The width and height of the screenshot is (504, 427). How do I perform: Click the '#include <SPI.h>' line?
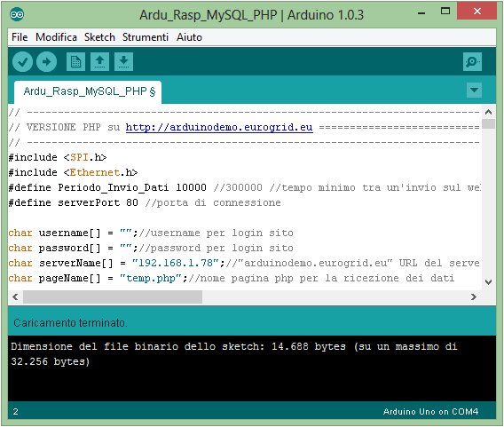coord(58,157)
